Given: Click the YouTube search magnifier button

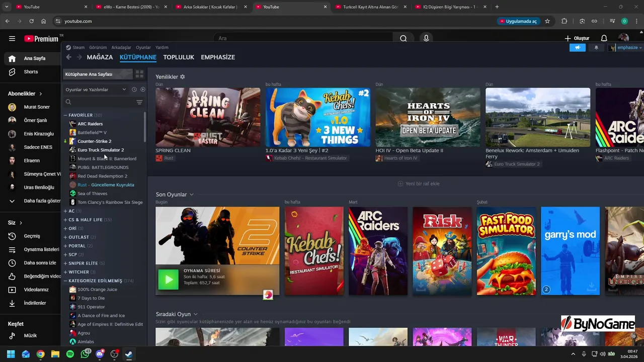Looking at the screenshot, I should click(x=403, y=39).
